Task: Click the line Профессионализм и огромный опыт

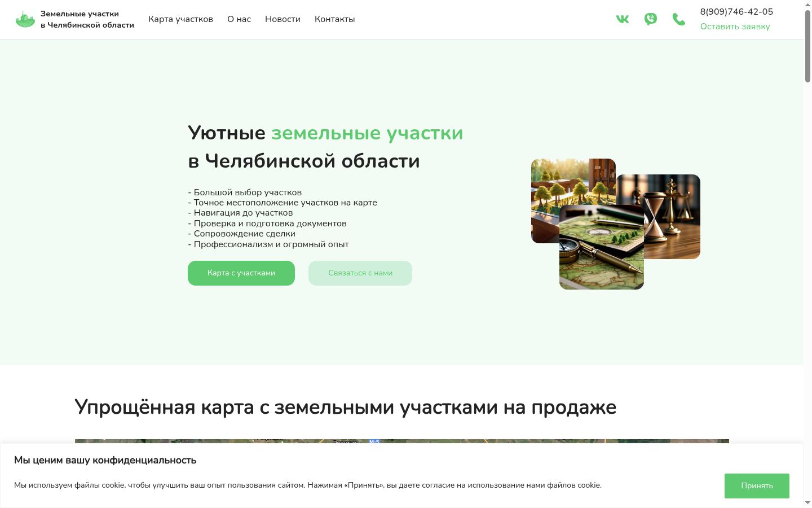Action: point(268,244)
